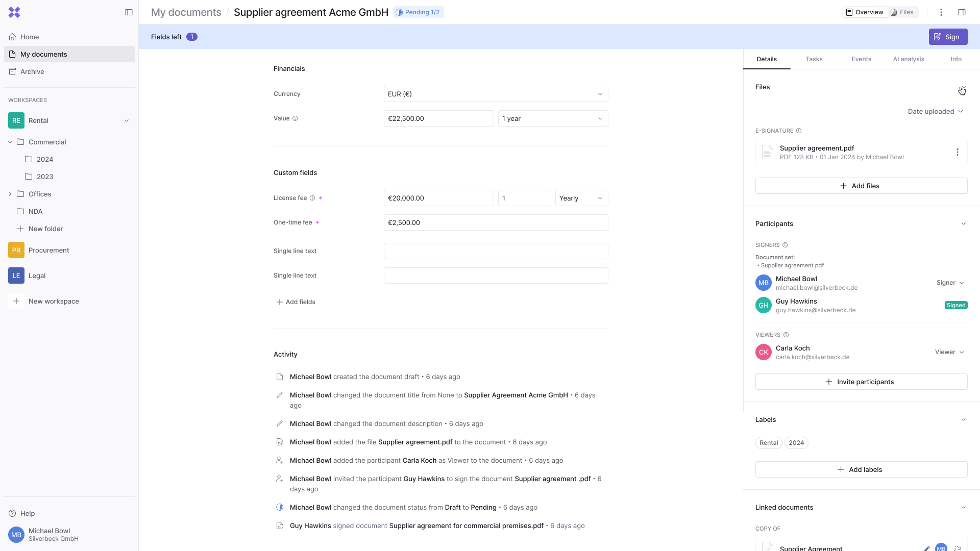Click the Value field info icon

(295, 118)
